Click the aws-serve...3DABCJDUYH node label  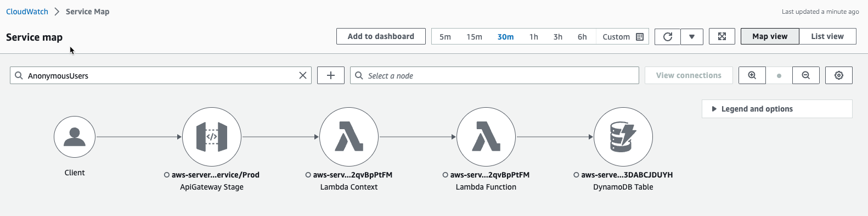627,175
